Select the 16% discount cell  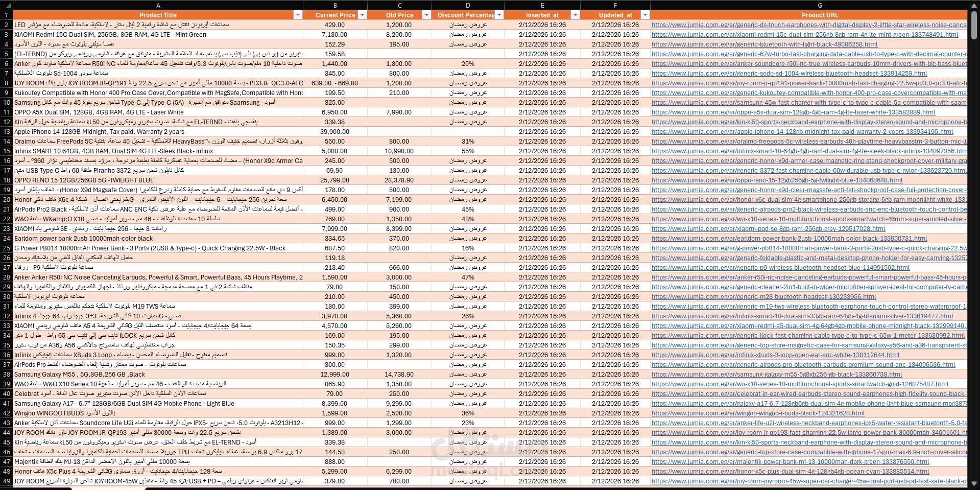(468, 248)
